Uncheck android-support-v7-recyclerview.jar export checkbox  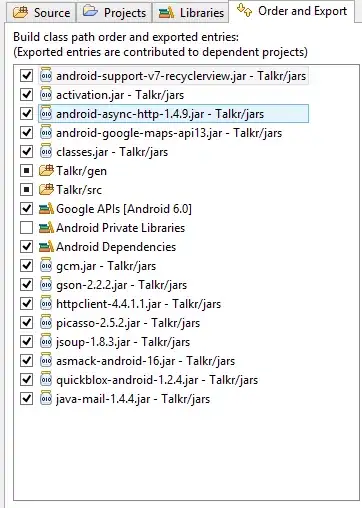point(26,76)
